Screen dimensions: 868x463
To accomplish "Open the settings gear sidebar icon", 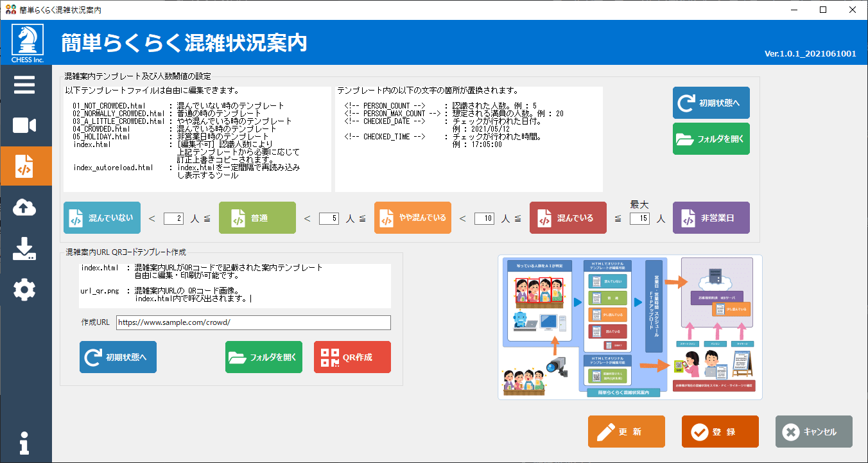I will 24,290.
